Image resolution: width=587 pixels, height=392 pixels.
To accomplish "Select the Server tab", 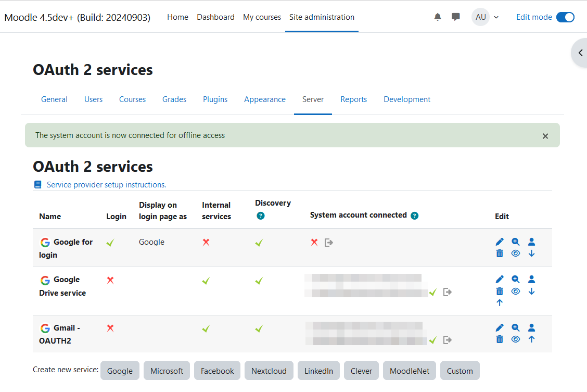I will pyautogui.click(x=313, y=99).
